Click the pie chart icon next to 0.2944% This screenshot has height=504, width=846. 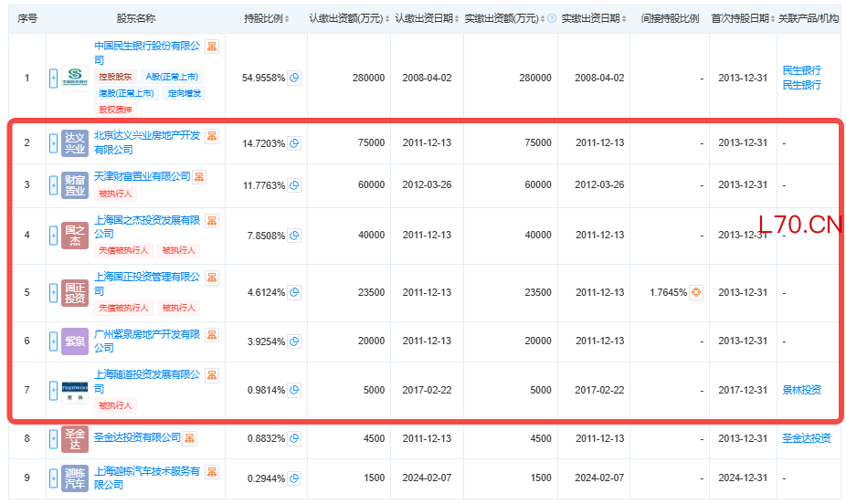[x=294, y=478]
